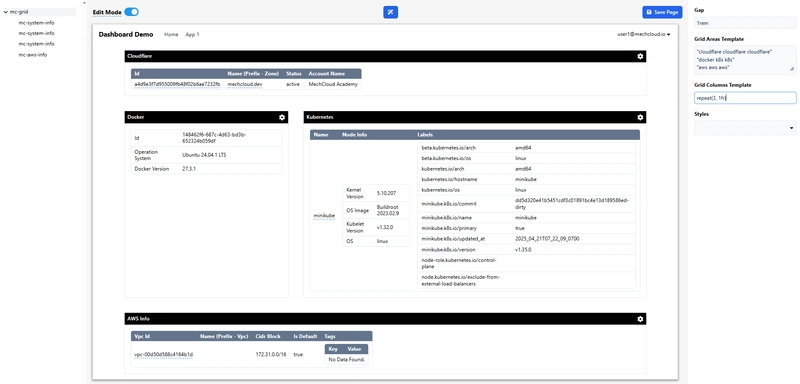This screenshot has width=800, height=384.
Task: Save the page with Save Page
Action: click(662, 12)
